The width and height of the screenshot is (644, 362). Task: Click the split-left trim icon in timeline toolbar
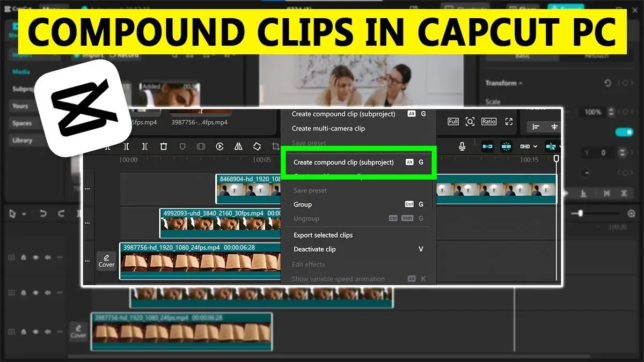127,146
